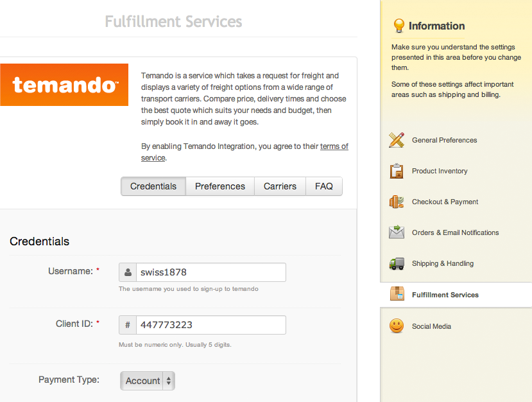Click the Checkout & Payment coins icon

[397, 202]
